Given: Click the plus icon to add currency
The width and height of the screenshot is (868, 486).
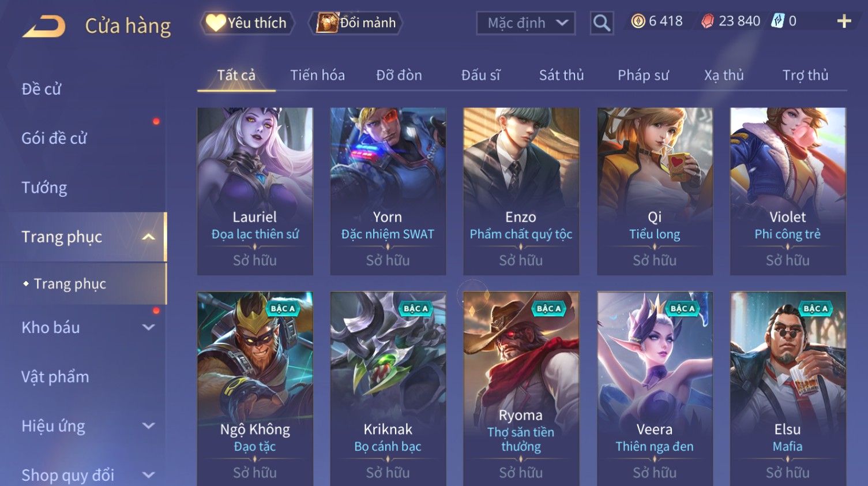Looking at the screenshot, I should click(844, 21).
